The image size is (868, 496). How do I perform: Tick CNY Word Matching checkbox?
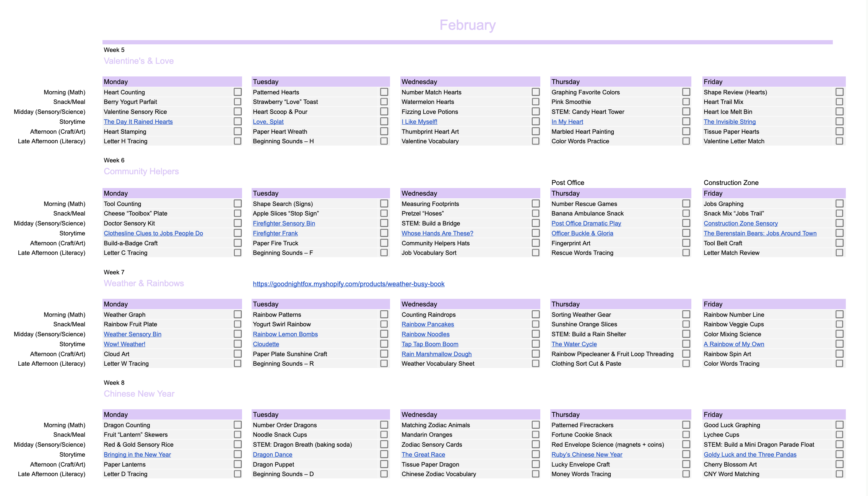[x=839, y=474]
